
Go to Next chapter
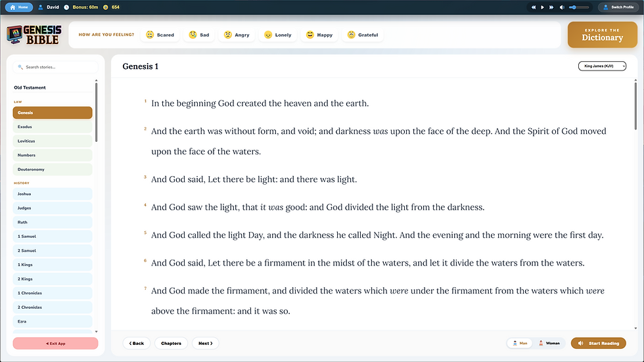tap(205, 343)
